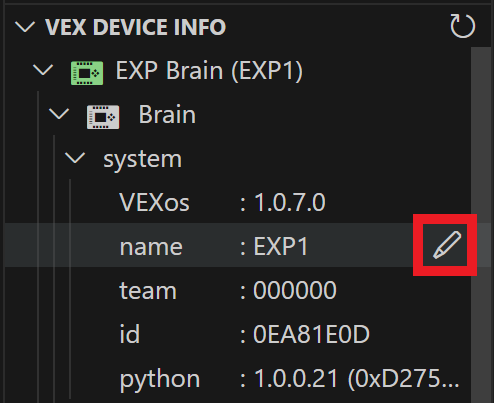Collapse the system node chevron
Viewport: 494px width, 403px height.
[75, 158]
